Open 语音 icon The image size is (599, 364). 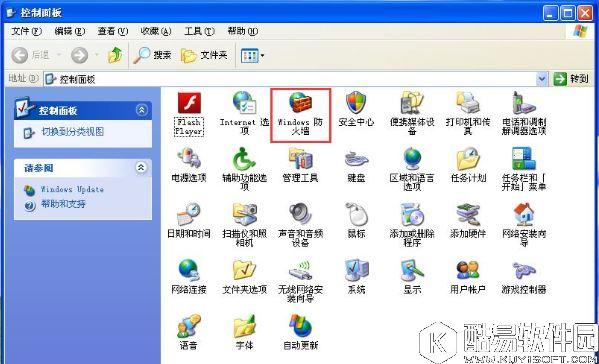[189, 325]
